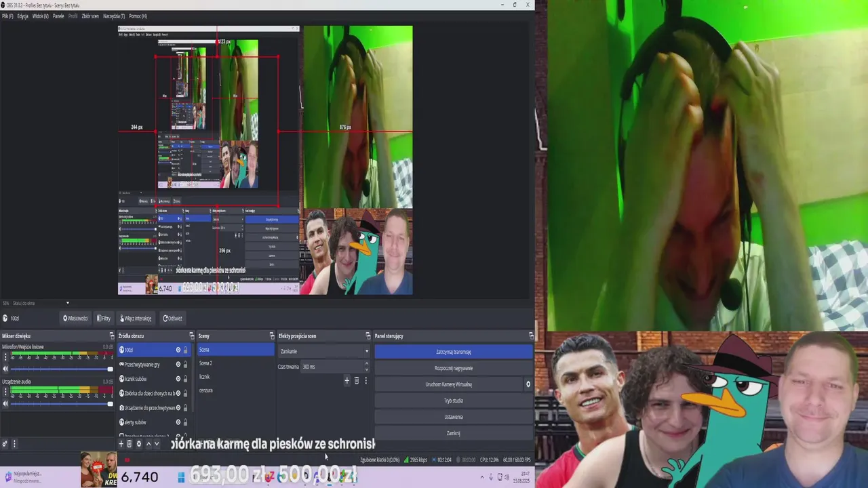Open the Panele menu
868x488 pixels.
(x=58, y=16)
